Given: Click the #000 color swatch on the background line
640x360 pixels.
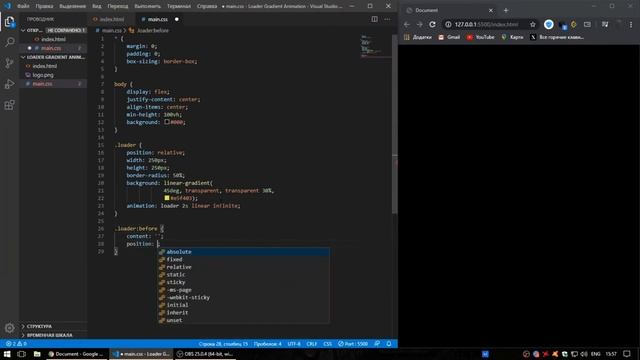Looking at the screenshot, I should [x=167, y=122].
